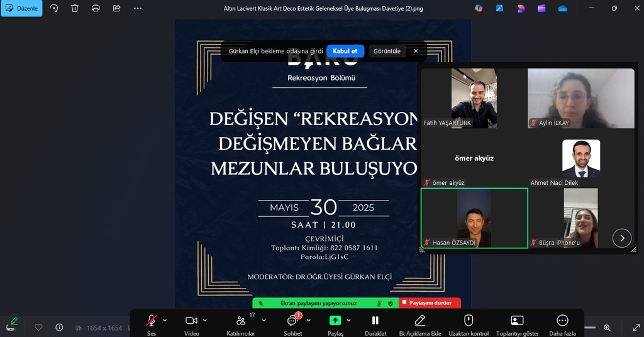
Task: Unmute microphone using the Ses icon
Action: (x=151, y=321)
